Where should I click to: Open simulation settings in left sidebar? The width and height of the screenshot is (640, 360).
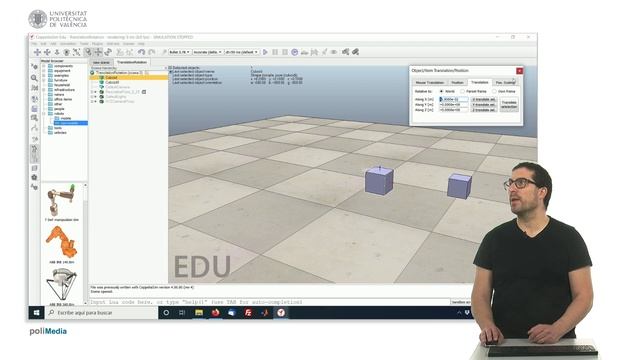(x=34, y=67)
